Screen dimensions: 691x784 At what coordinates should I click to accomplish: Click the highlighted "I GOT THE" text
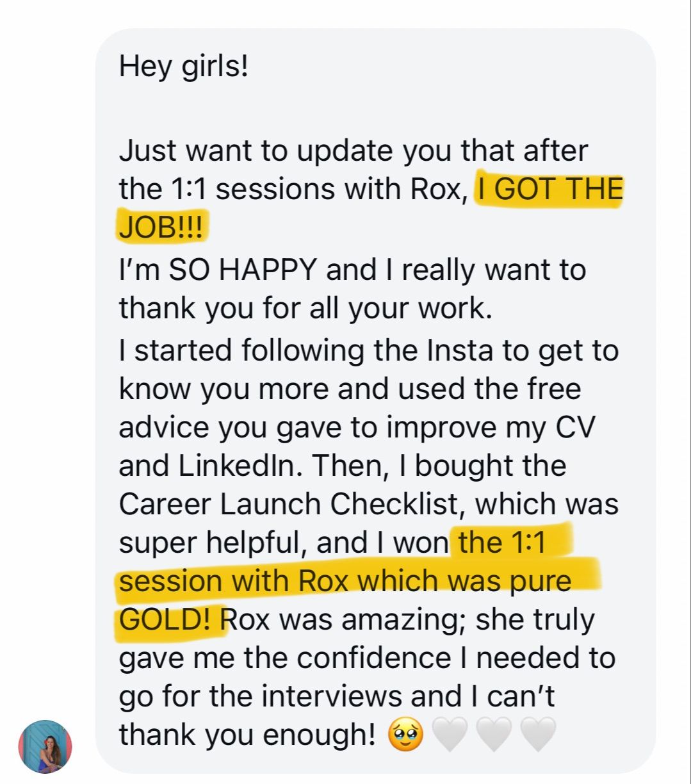[549, 190]
